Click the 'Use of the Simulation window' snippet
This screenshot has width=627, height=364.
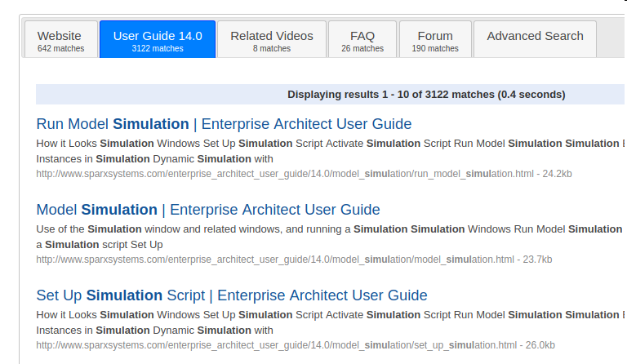[327, 237]
